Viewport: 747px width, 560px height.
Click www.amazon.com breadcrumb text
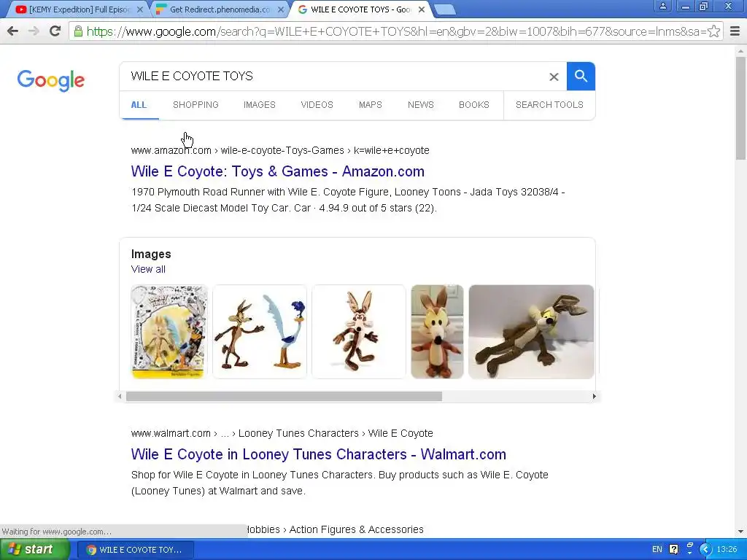(x=171, y=150)
